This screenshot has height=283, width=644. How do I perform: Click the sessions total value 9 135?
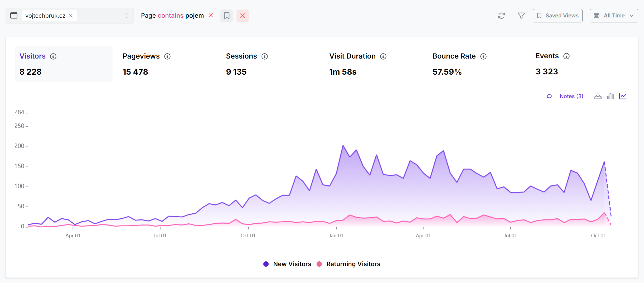[x=236, y=72]
